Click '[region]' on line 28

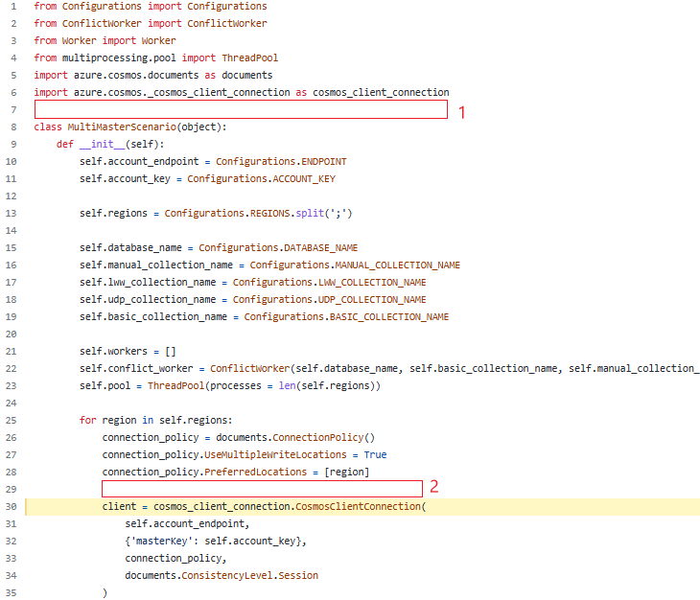(x=346, y=472)
